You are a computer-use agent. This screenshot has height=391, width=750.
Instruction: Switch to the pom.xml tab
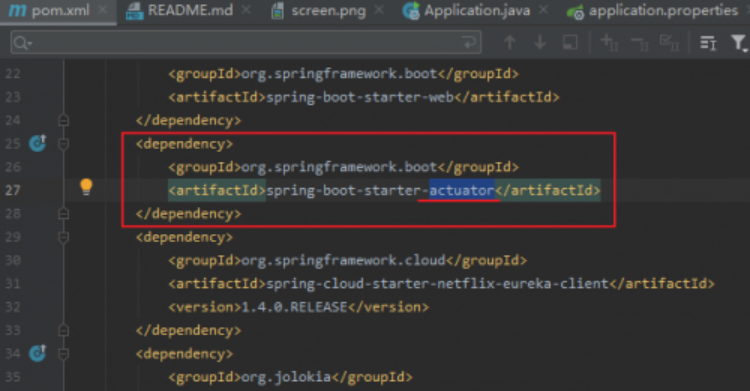tap(57, 11)
